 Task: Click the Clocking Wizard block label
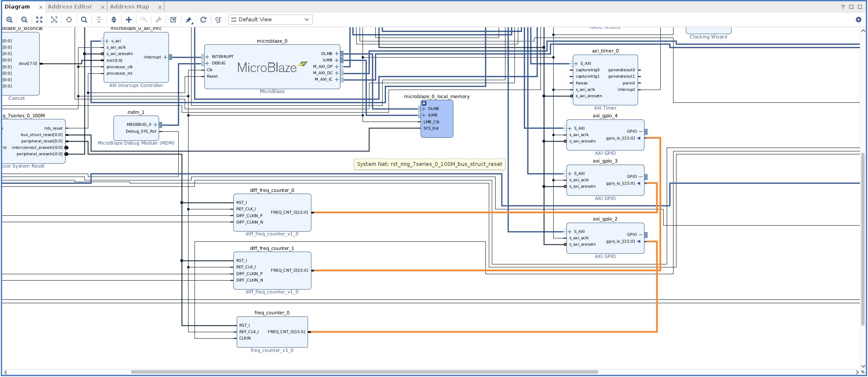point(708,37)
